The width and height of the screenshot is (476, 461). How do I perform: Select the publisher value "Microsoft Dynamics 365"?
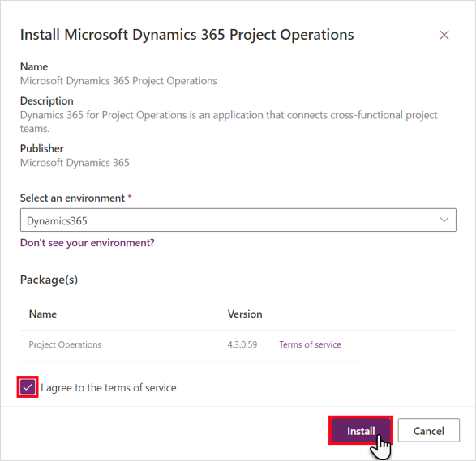75,163
